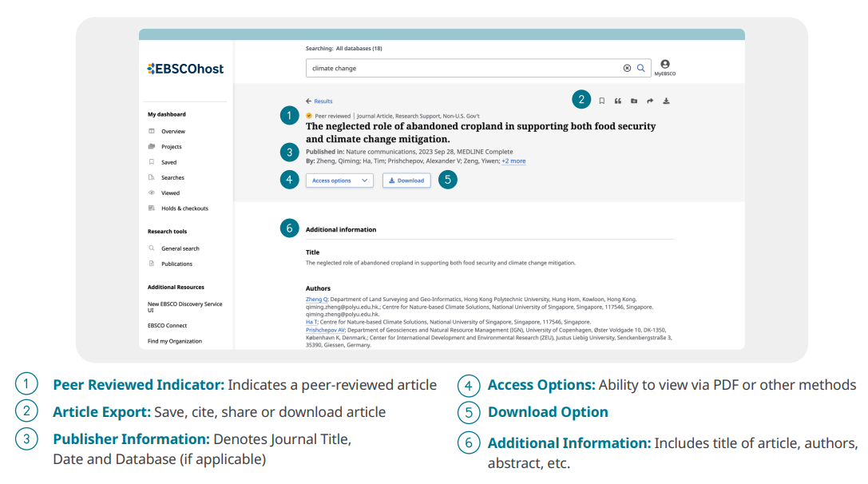Viewport: 868px width, 484px height.
Task: Open Saved items in sidebar
Action: [x=168, y=162]
